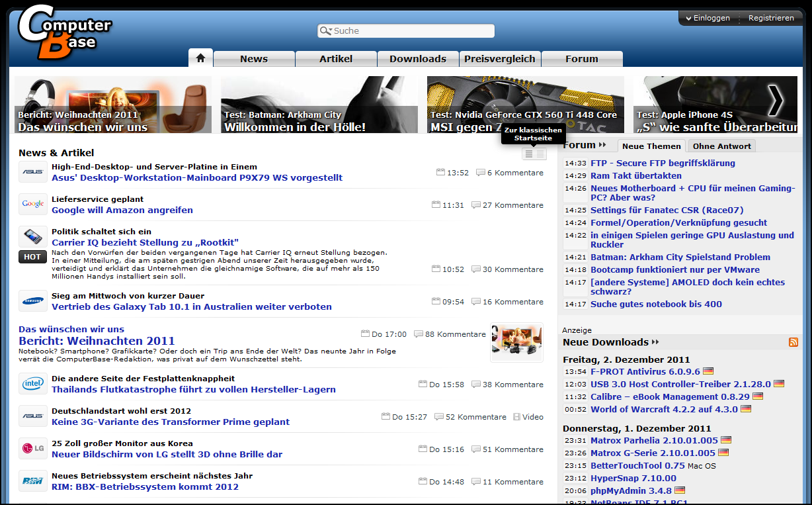This screenshot has width=812, height=505.
Task: Click the LG logo beside Monitor news
Action: click(33, 449)
